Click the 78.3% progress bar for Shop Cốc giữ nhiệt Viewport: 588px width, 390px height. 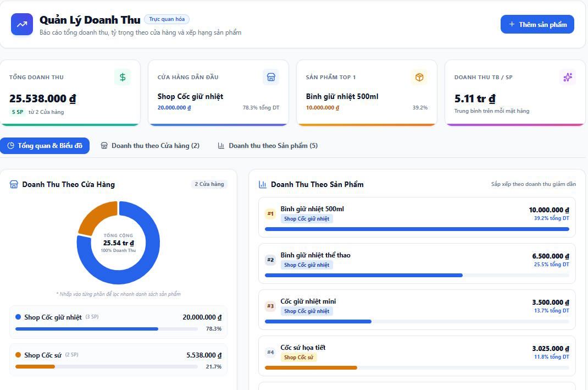107,329
